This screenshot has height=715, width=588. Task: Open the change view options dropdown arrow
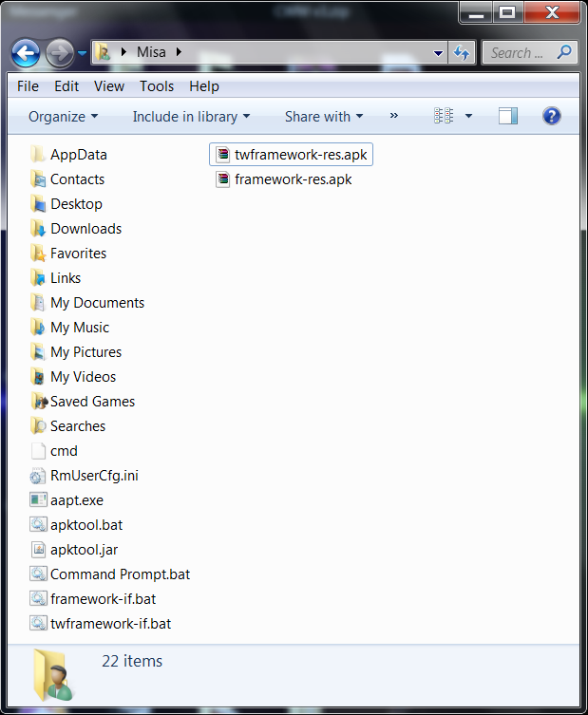tap(468, 116)
